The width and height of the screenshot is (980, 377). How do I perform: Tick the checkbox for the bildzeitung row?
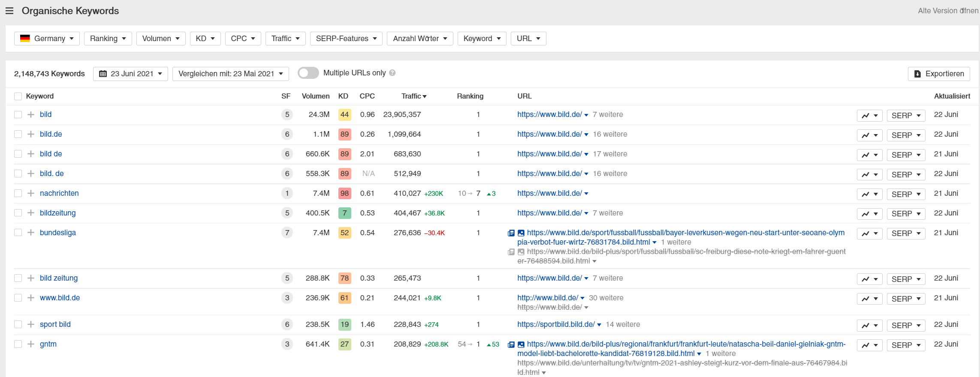18,213
